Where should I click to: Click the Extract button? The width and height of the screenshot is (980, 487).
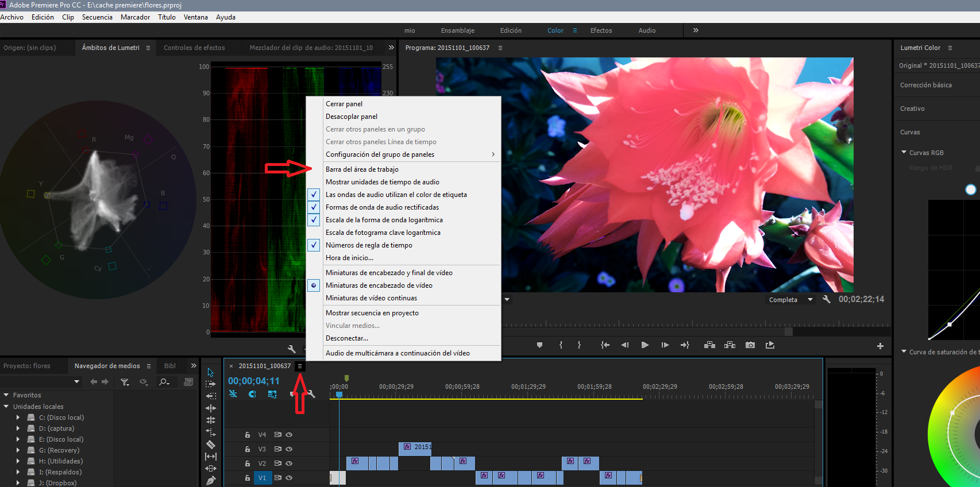tap(730, 345)
